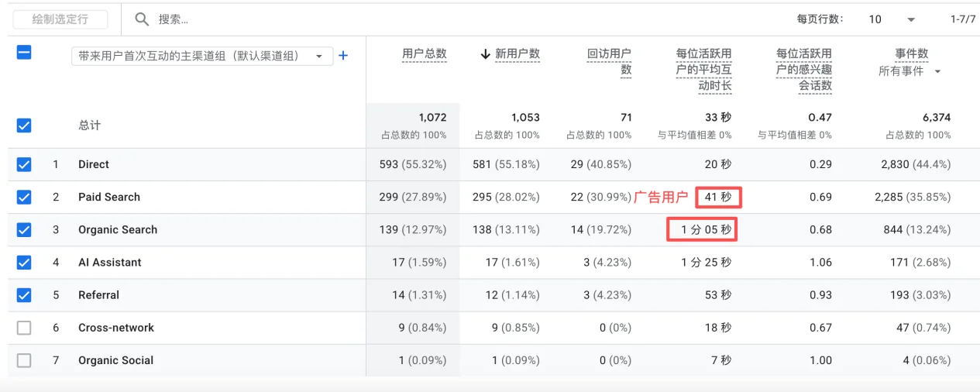Uncheck the AI Assistant row checkbox

(24, 262)
